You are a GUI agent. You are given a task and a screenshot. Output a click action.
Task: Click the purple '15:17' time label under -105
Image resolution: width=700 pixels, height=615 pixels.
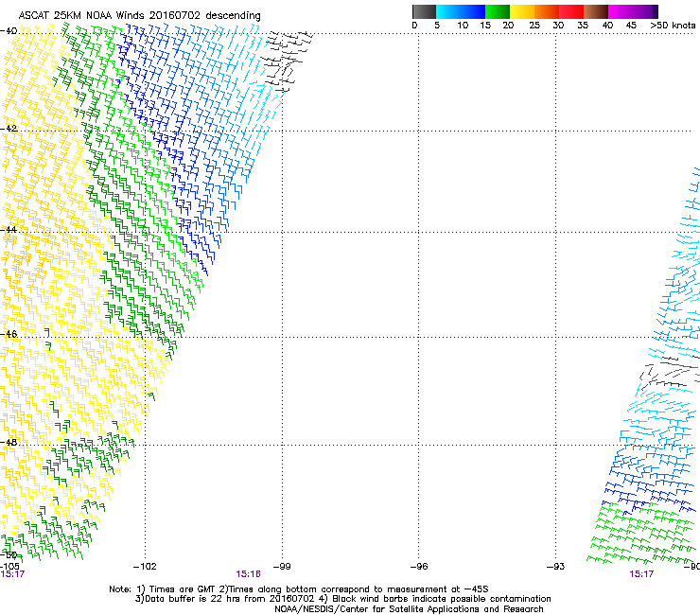click(12, 574)
